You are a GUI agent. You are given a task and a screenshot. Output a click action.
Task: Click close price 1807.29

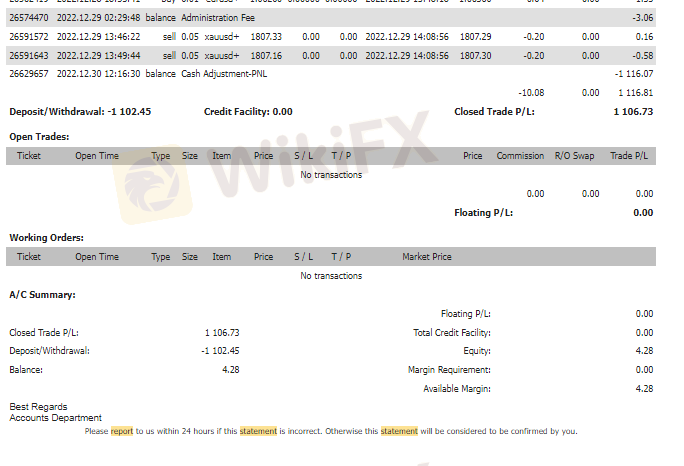475,37
